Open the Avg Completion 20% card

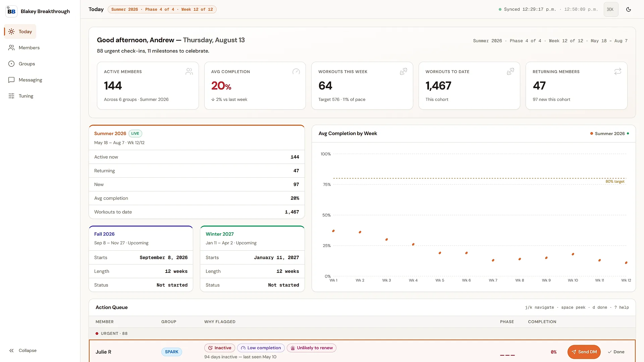[x=255, y=85]
